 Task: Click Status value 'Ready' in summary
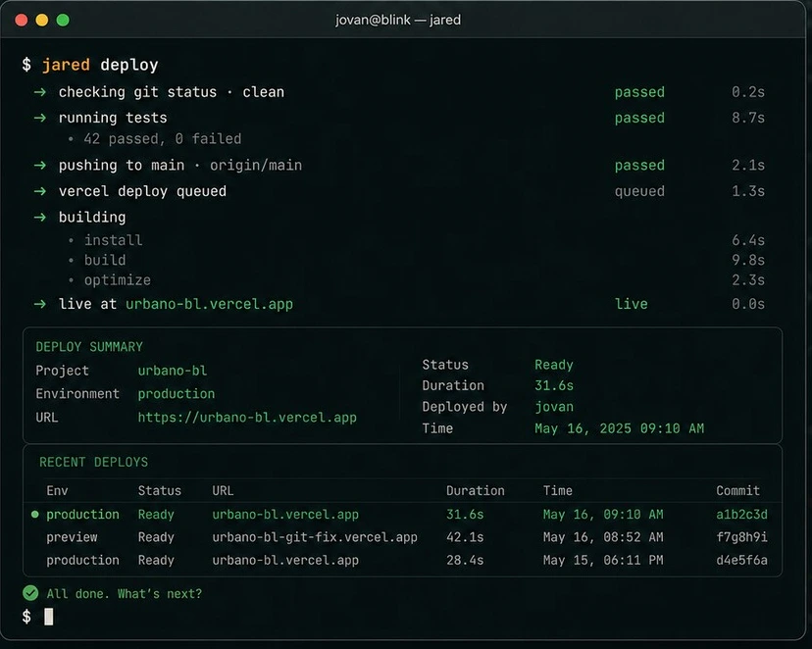554,365
